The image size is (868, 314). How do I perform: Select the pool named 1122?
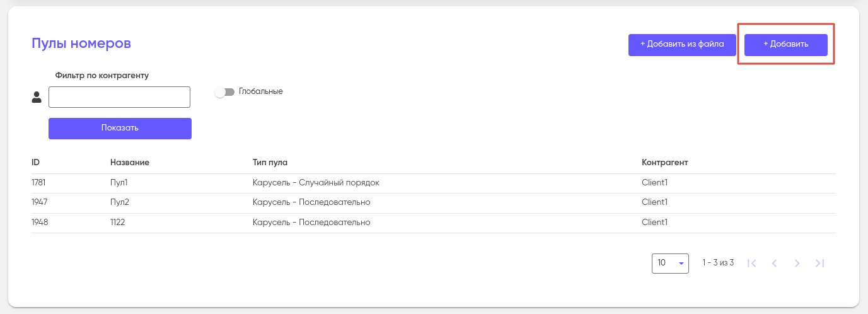pyautogui.click(x=117, y=223)
